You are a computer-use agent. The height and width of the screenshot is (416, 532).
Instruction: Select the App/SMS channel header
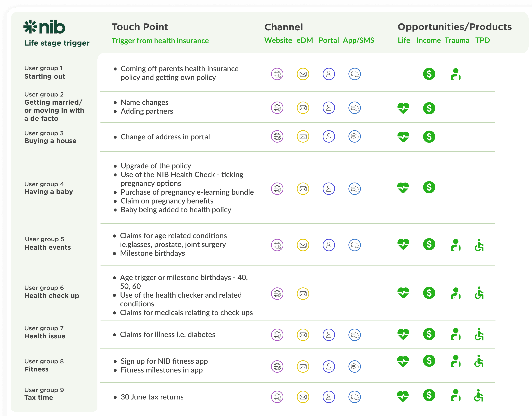coord(359,40)
